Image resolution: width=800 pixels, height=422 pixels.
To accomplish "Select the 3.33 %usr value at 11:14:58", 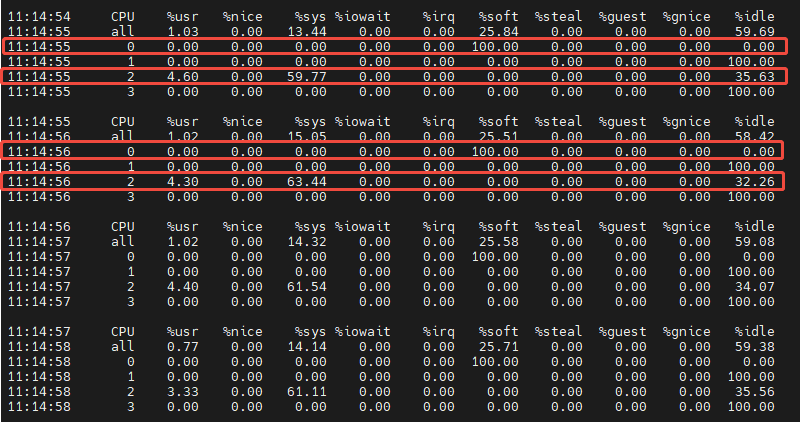I will [183, 392].
